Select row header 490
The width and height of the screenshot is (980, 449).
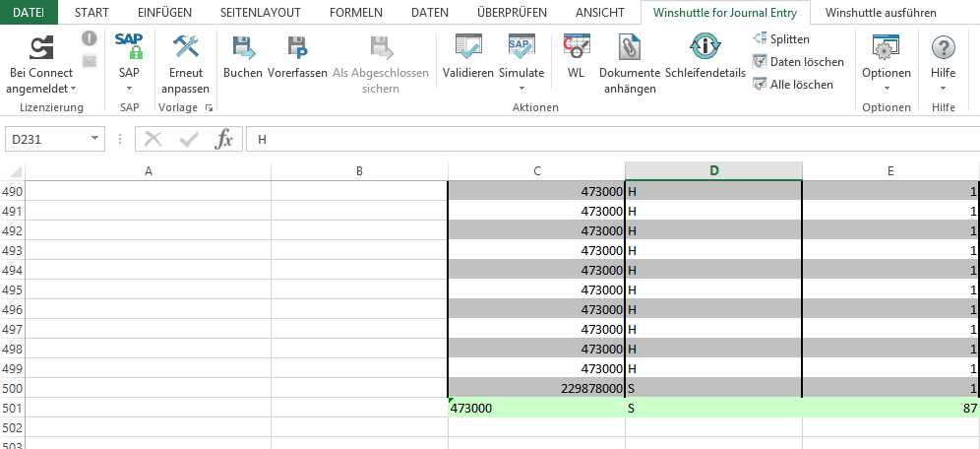[x=13, y=191]
